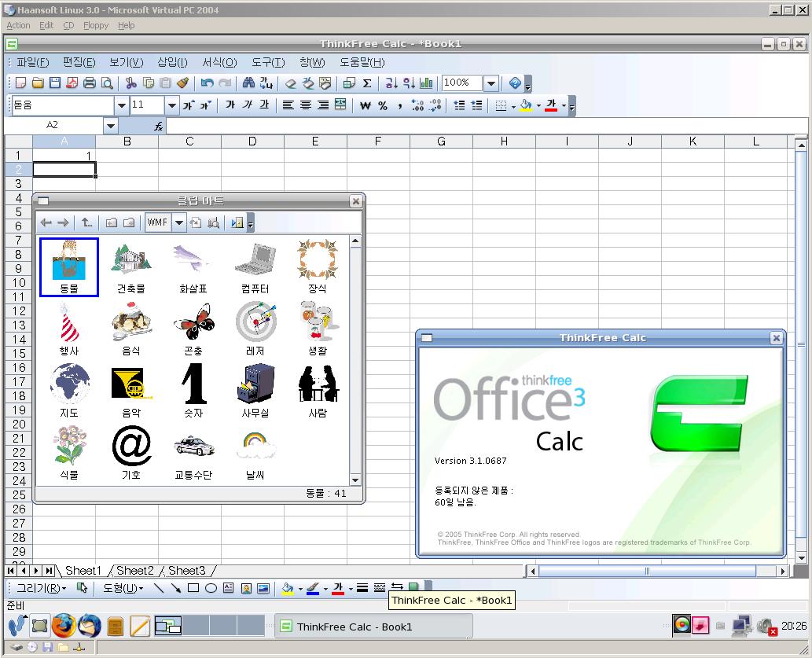Go back in the clip art window
Screen dimensions: 812x658
pos(46,222)
